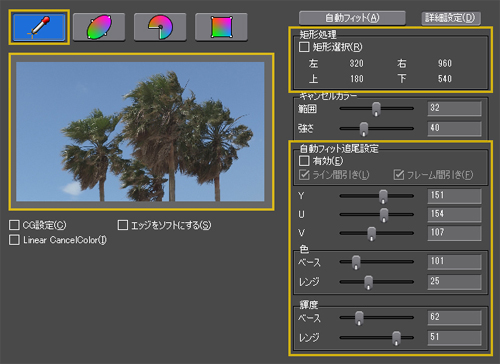Viewport: 500px width, 364px height.
Task: Open 詳細設定(D) detailed settings
Action: [451, 18]
